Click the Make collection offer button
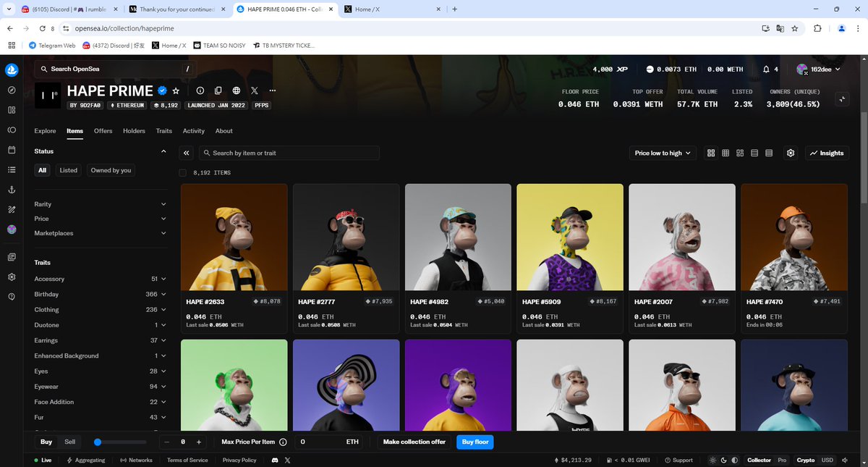This screenshot has width=868, height=467. coord(414,442)
